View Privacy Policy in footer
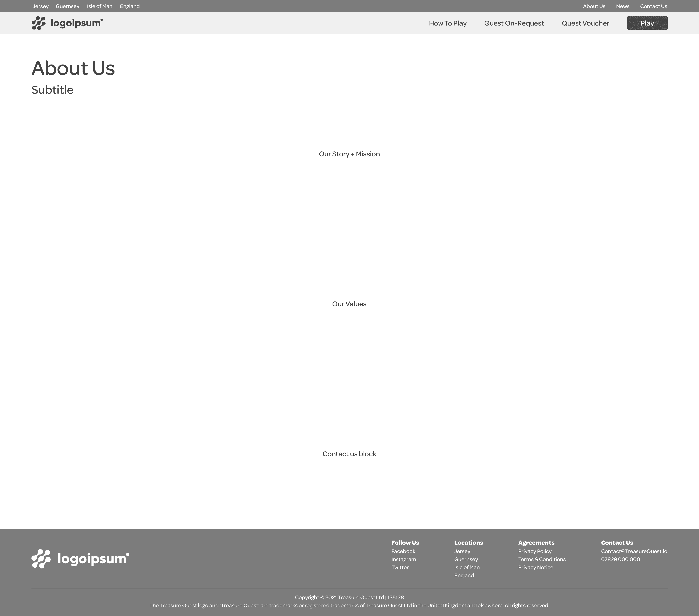Screen dimensions: 699x616 (535, 551)
